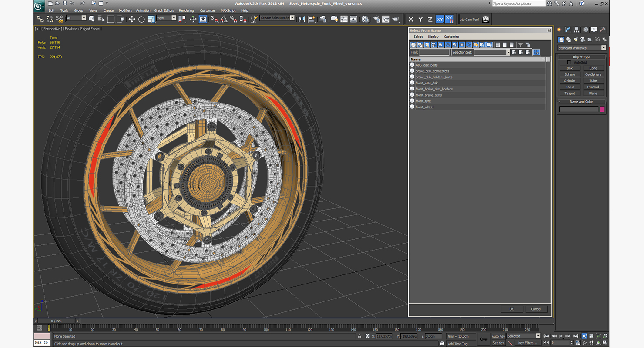The height and width of the screenshot is (348, 644).
Task: Click the Mirror tool
Action: tap(302, 19)
